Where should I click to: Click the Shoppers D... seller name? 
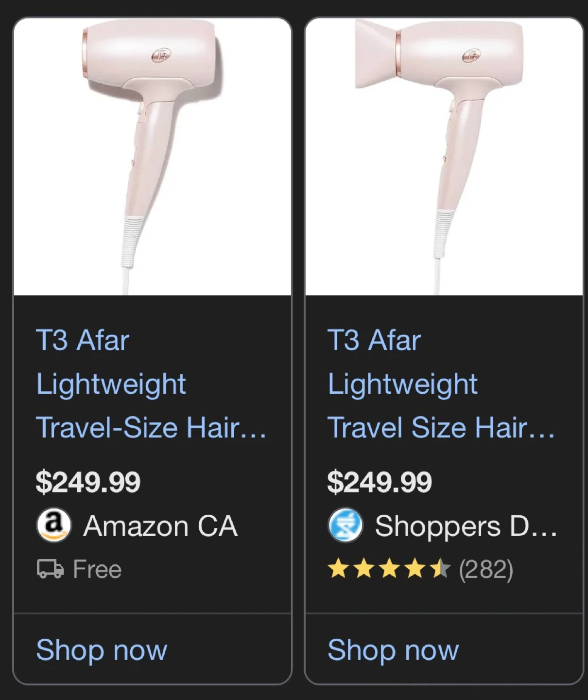click(466, 526)
